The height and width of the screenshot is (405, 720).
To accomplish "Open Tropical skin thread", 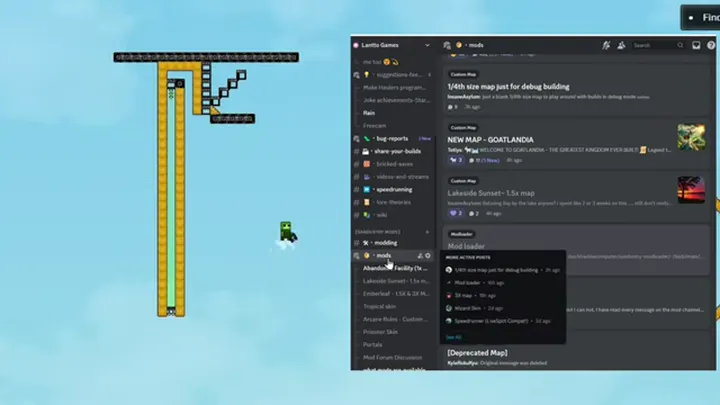I will click(x=379, y=306).
